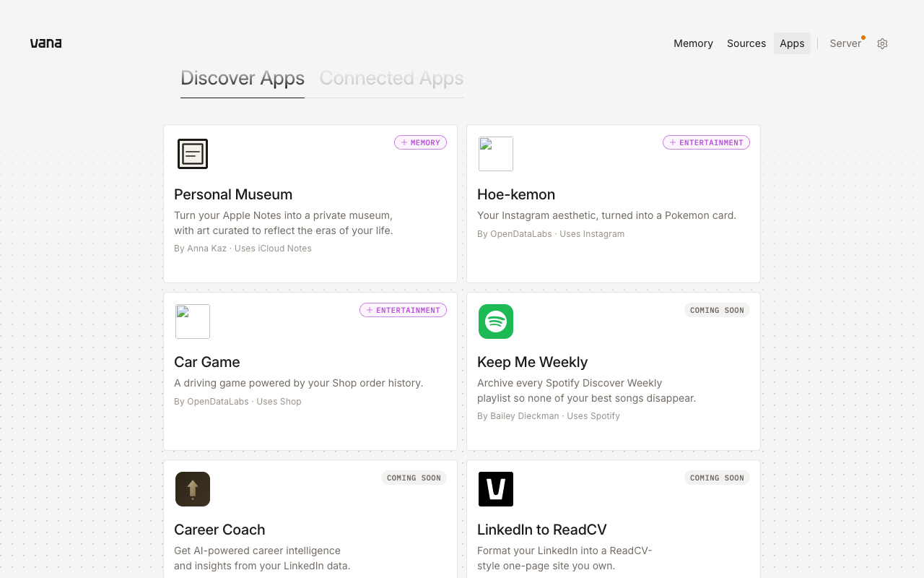Switch to the Discover Apps tab
924x578 pixels.
[x=243, y=78]
